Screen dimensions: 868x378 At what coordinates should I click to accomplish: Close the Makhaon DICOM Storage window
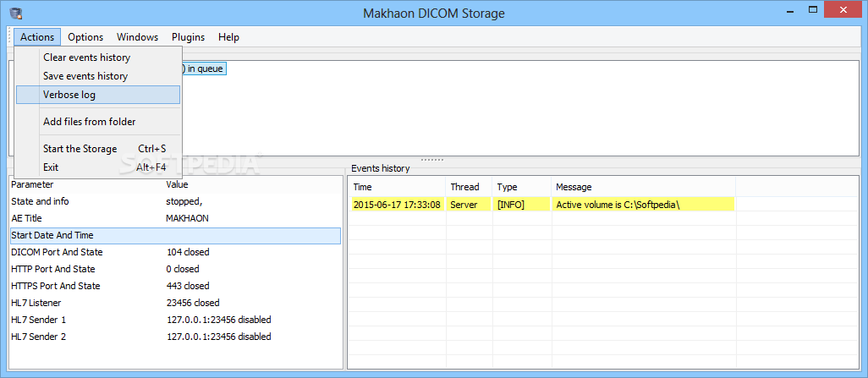pyautogui.click(x=843, y=8)
